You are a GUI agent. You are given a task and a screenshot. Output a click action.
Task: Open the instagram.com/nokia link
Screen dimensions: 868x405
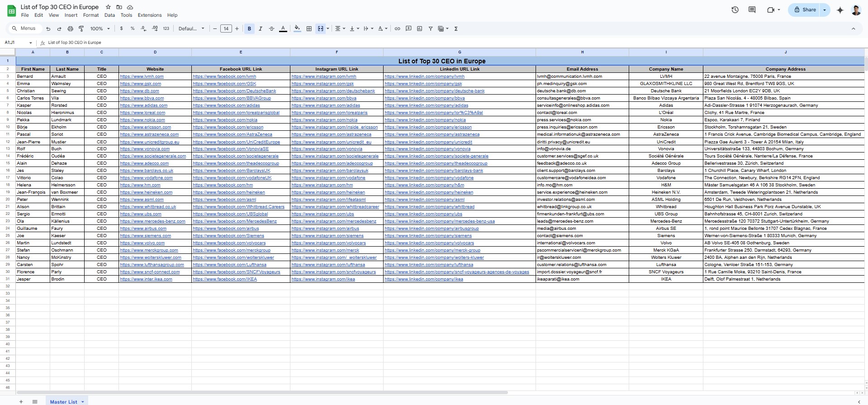(x=324, y=120)
